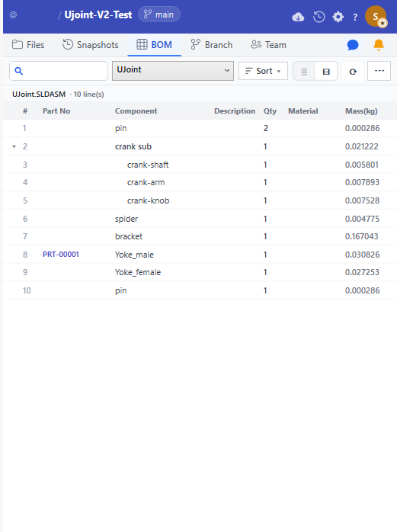Open the notifications bell
397x532 pixels.
coord(379,45)
